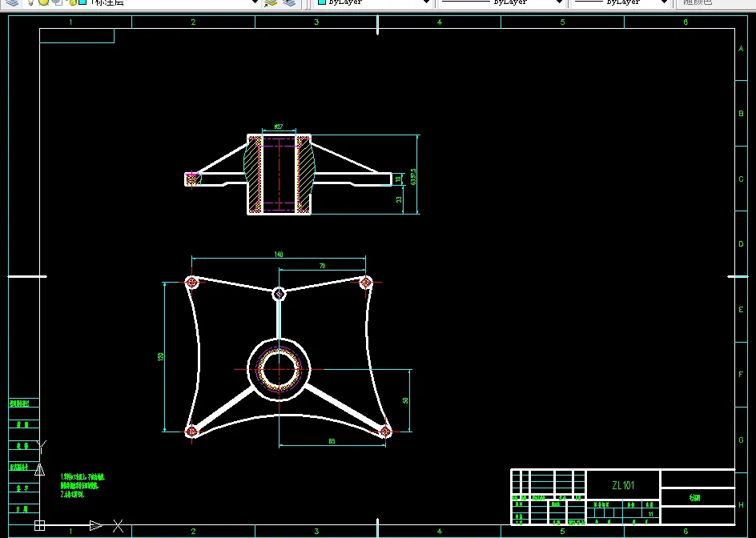Open the ByLayer color dropdown
756x538 pixels.
[426, 2]
